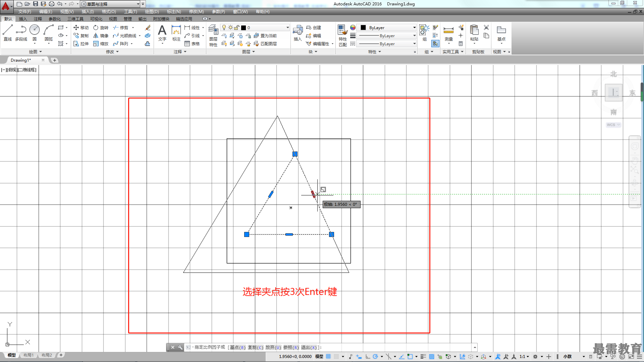This screenshot has height=362, width=644.
Task: Add a new drawing tab with plus
Action: [55, 60]
